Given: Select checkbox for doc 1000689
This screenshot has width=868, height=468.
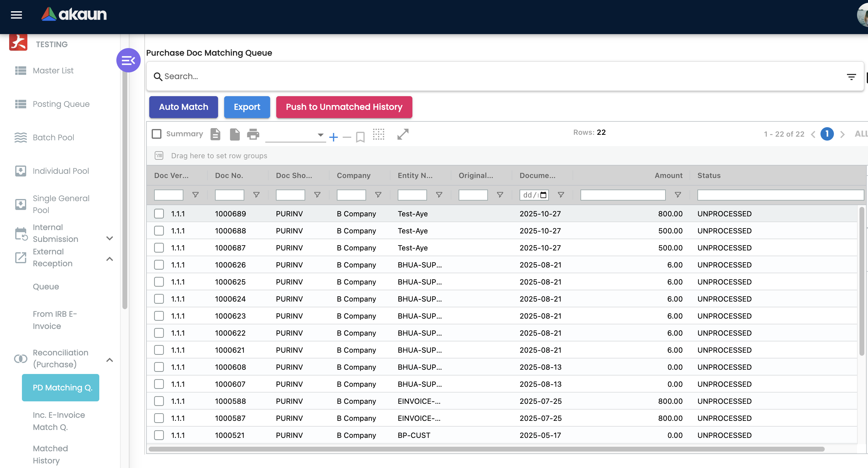Looking at the screenshot, I should point(159,214).
